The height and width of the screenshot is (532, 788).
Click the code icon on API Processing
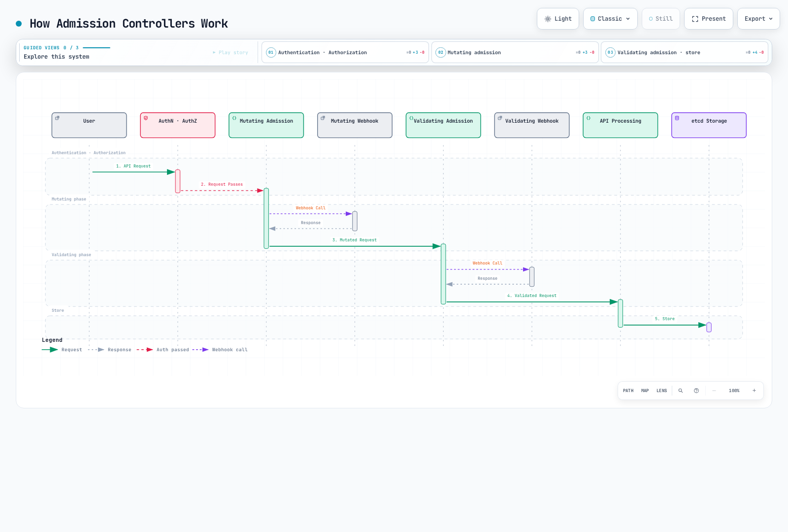(589, 118)
